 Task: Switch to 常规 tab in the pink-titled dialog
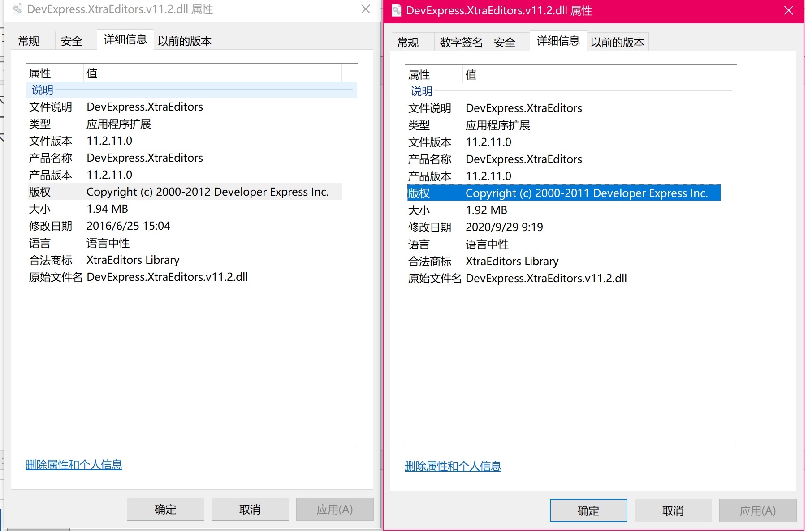click(408, 43)
